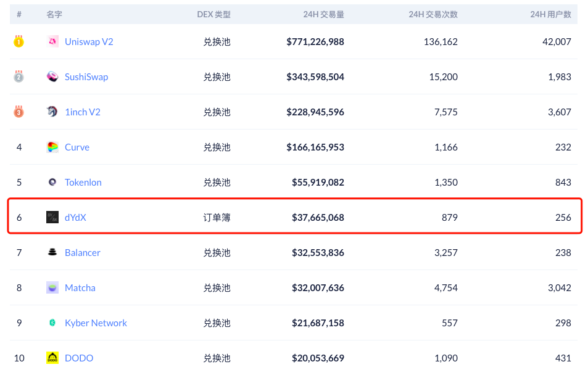Click the Balancer stacked stones icon
Image resolution: width=588 pixels, height=375 pixels.
[52, 252]
